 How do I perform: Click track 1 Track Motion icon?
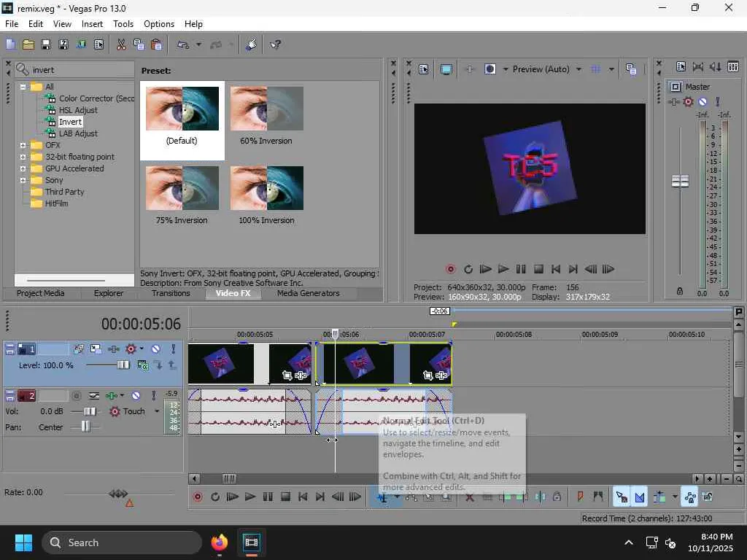pyautogui.click(x=96, y=349)
